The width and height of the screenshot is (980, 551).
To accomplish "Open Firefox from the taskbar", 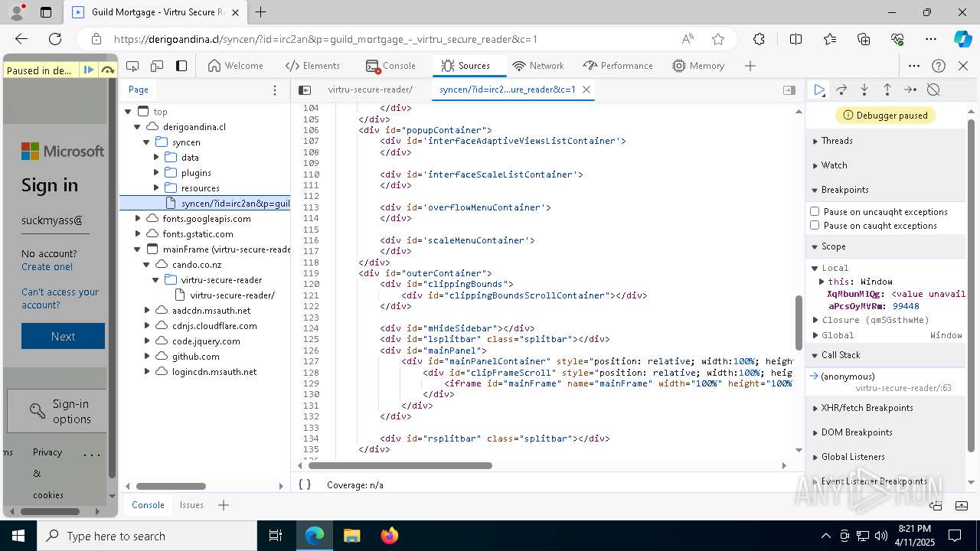I will 389,536.
